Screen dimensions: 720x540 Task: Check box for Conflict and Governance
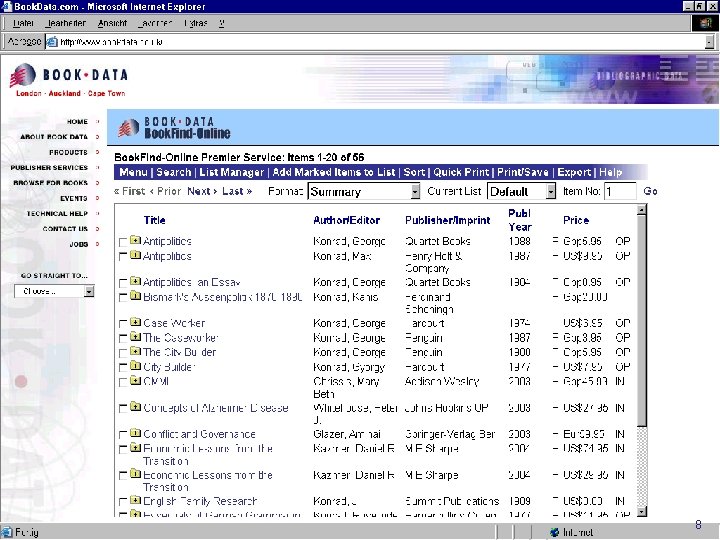tap(123, 434)
